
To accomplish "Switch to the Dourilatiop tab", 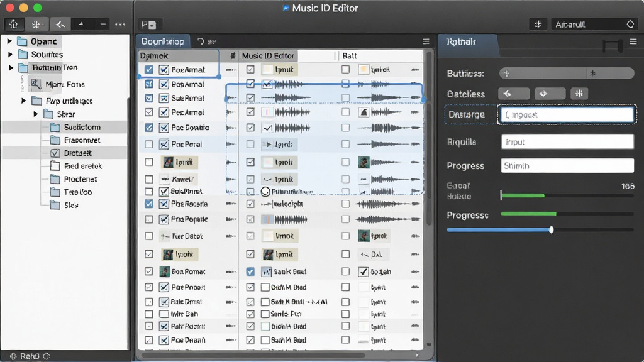I will pos(163,41).
